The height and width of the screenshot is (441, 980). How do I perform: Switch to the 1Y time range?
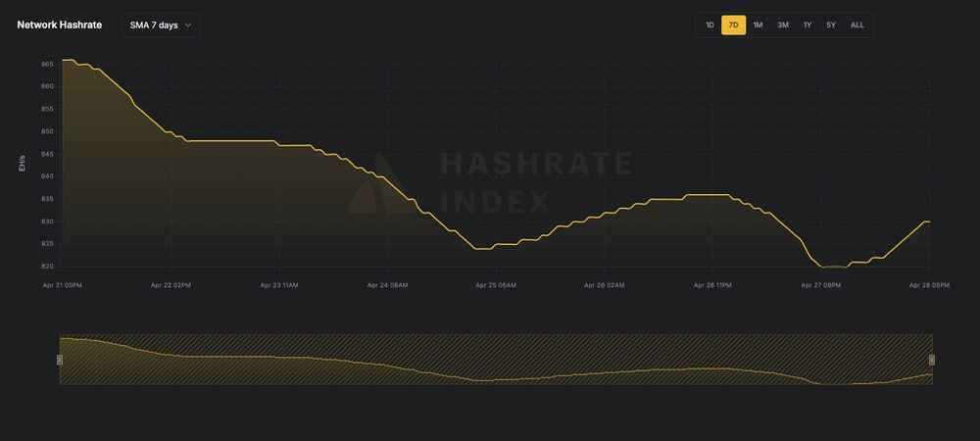click(808, 24)
